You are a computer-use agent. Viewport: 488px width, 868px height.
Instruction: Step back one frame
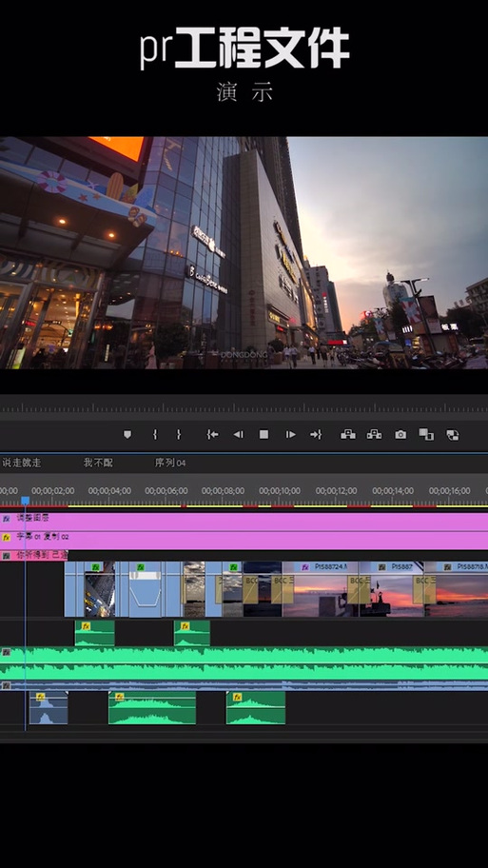(238, 435)
